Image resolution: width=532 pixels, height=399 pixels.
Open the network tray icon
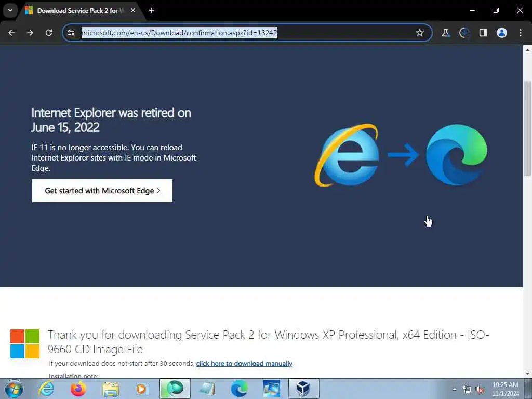tap(467, 390)
